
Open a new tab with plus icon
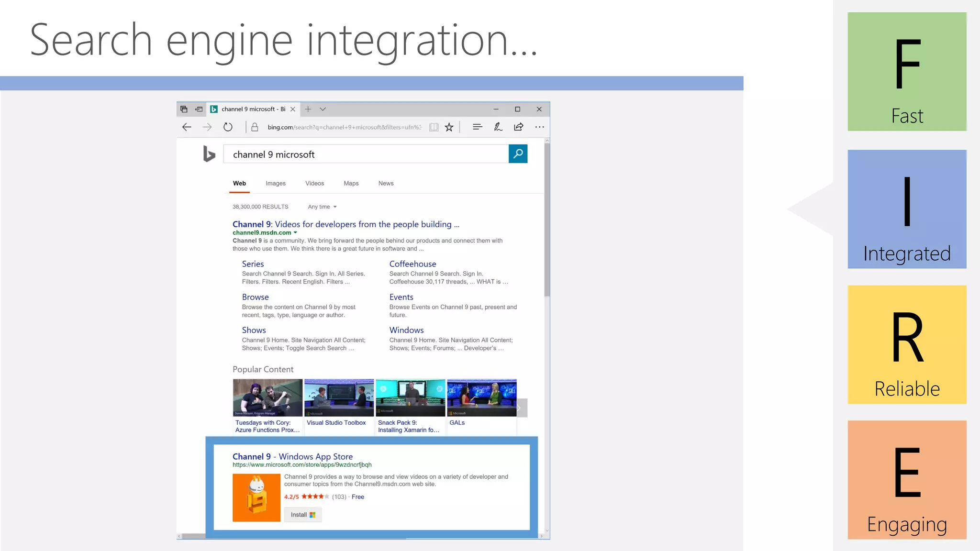pyautogui.click(x=308, y=109)
